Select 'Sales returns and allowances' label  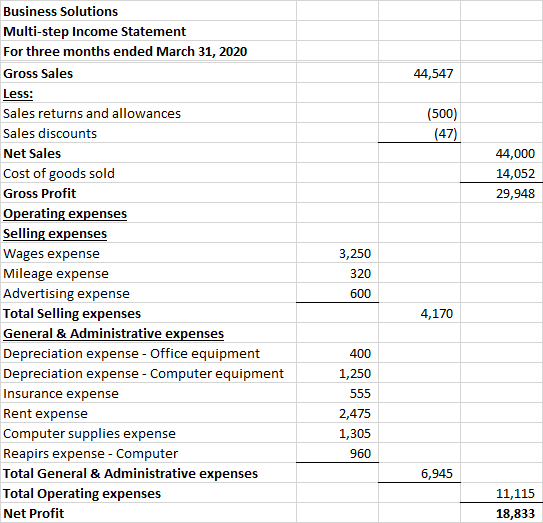[92, 114]
